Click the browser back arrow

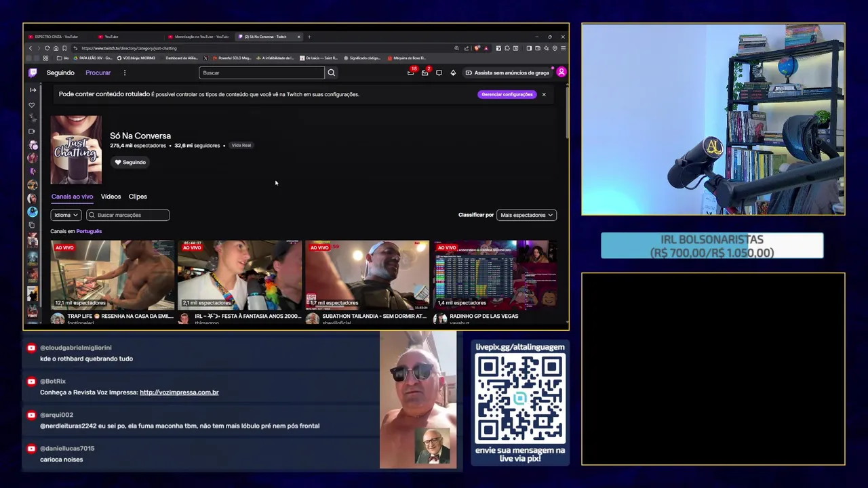point(31,48)
